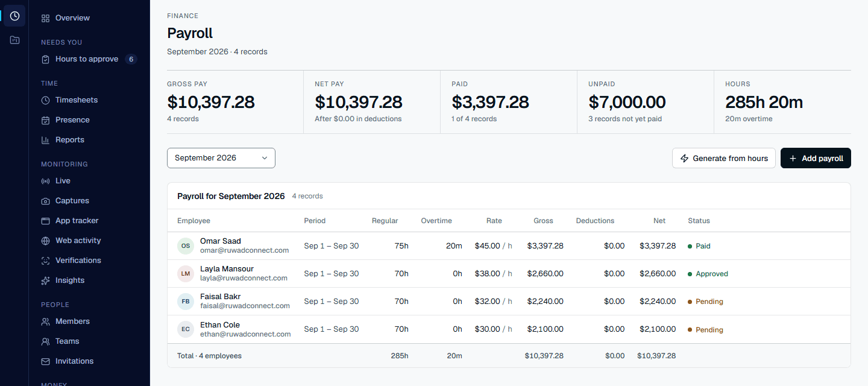Screen dimensions: 868x386
Task: Click layla@ruwadconnect.com email
Action: tap(244, 278)
